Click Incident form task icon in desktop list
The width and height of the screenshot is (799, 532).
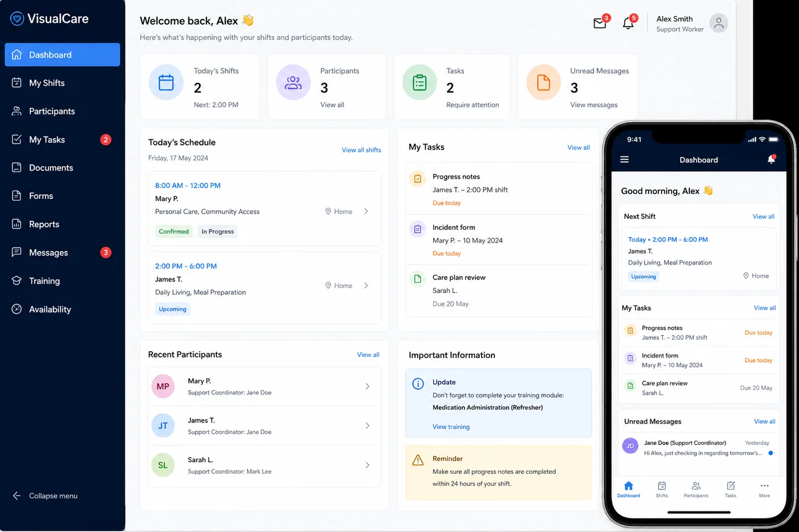(418, 229)
